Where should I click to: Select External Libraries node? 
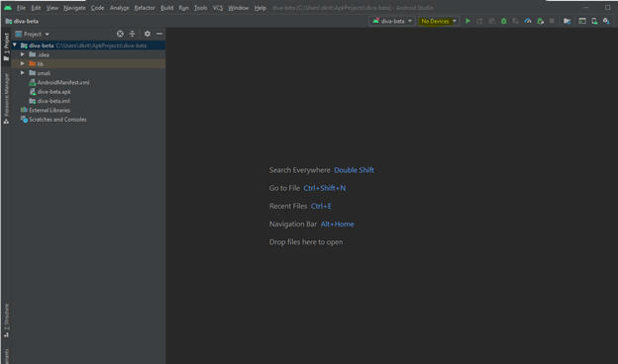click(46, 110)
